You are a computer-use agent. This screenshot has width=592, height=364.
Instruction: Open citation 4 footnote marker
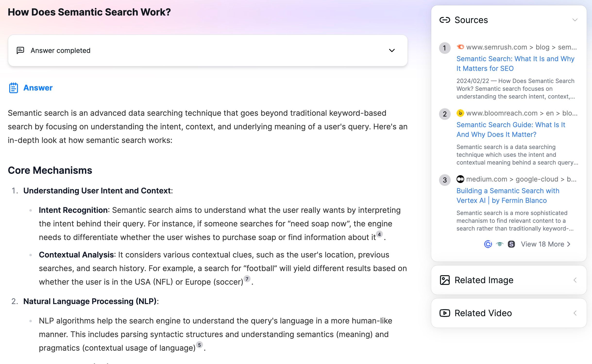(379, 234)
